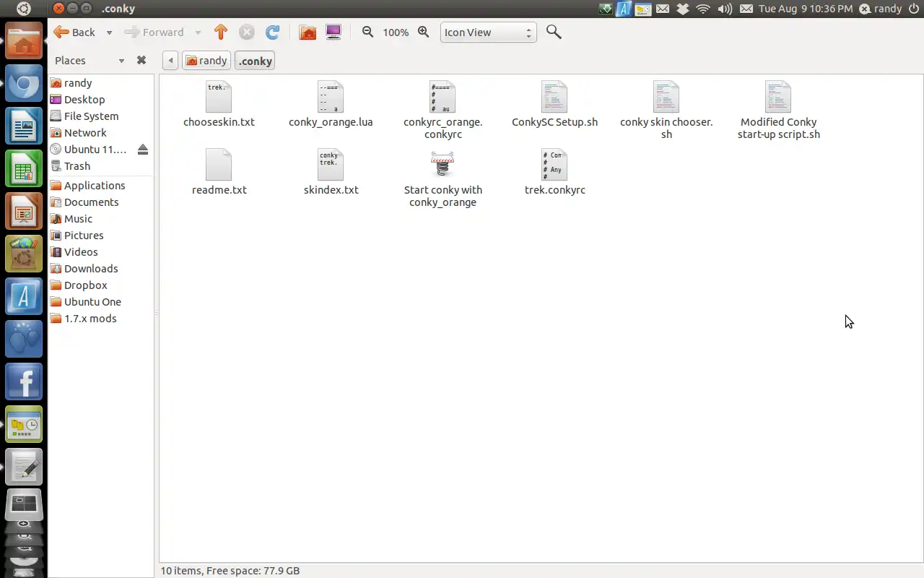The image size is (924, 578).
Task: Open wifi network indicator menu
Action: pyautogui.click(x=703, y=9)
